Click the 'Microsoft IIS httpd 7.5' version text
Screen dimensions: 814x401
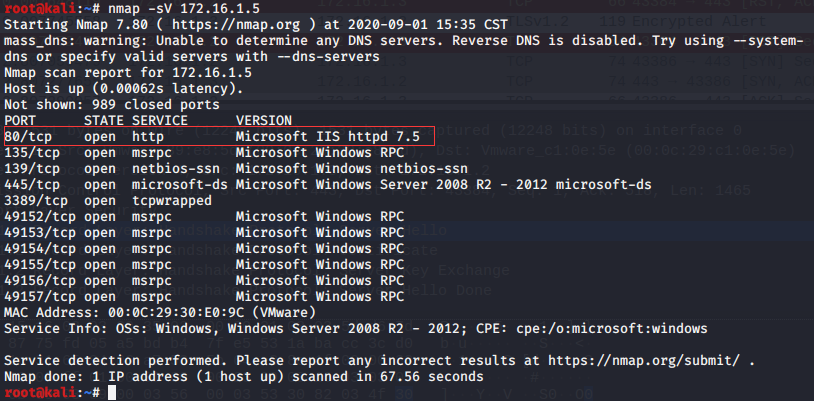pos(335,135)
